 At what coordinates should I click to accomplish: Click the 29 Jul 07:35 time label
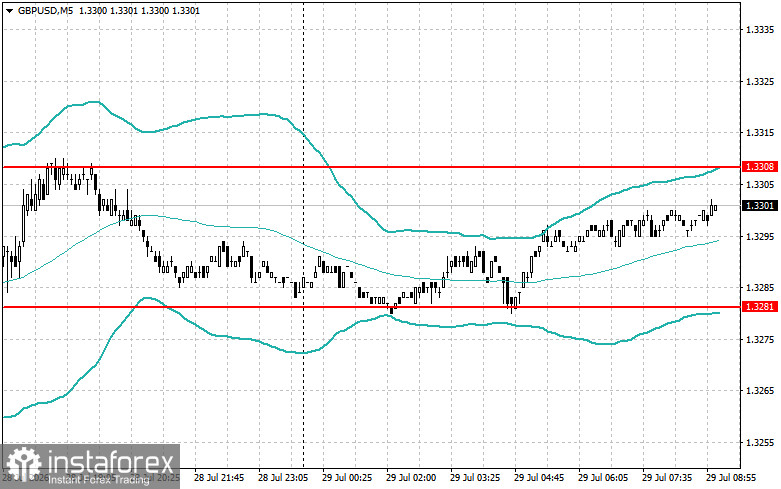pos(667,478)
